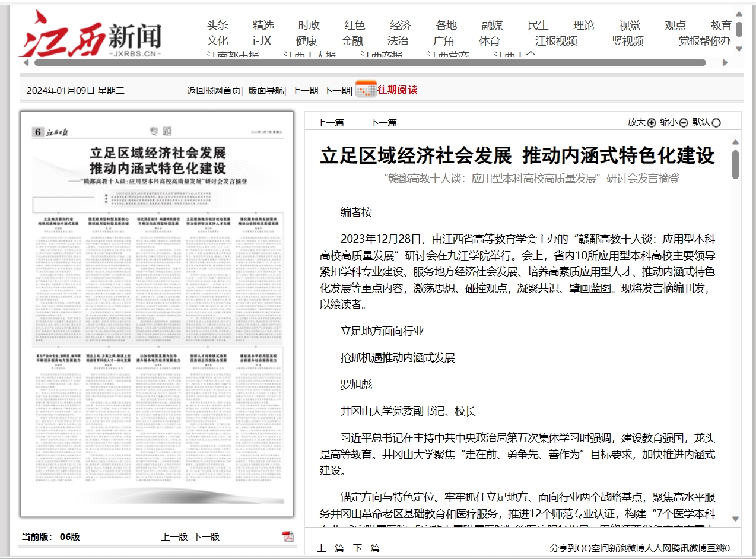Open the 精选 navigation item

tap(263, 26)
